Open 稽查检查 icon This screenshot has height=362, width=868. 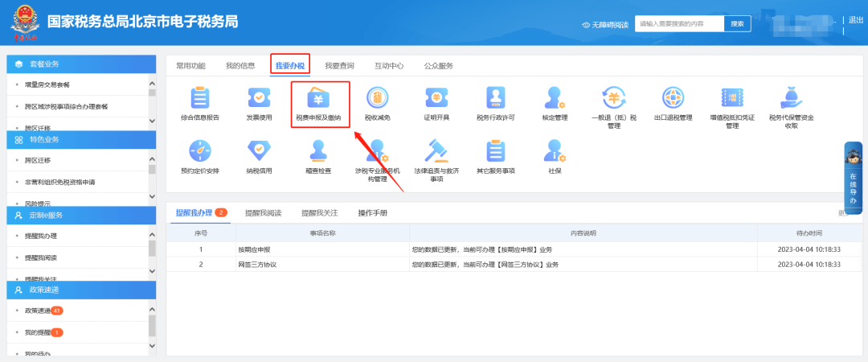pos(318,150)
